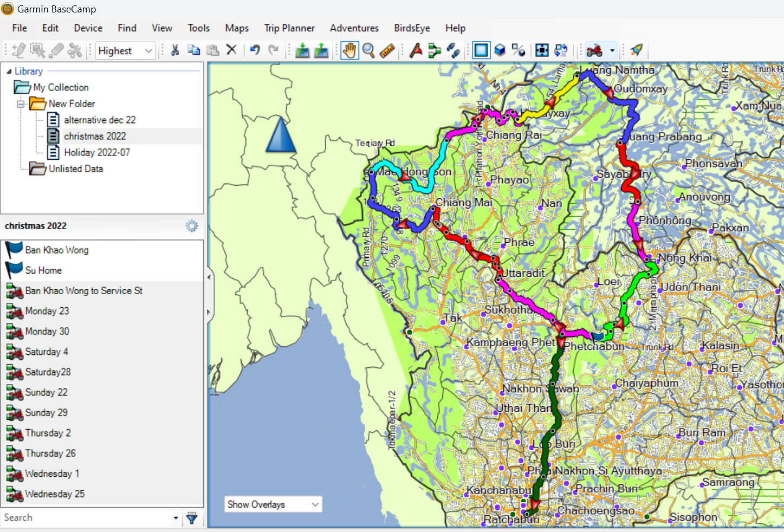Click the split 2D/3D view icon
The height and width of the screenshot is (532, 784).
(x=519, y=50)
